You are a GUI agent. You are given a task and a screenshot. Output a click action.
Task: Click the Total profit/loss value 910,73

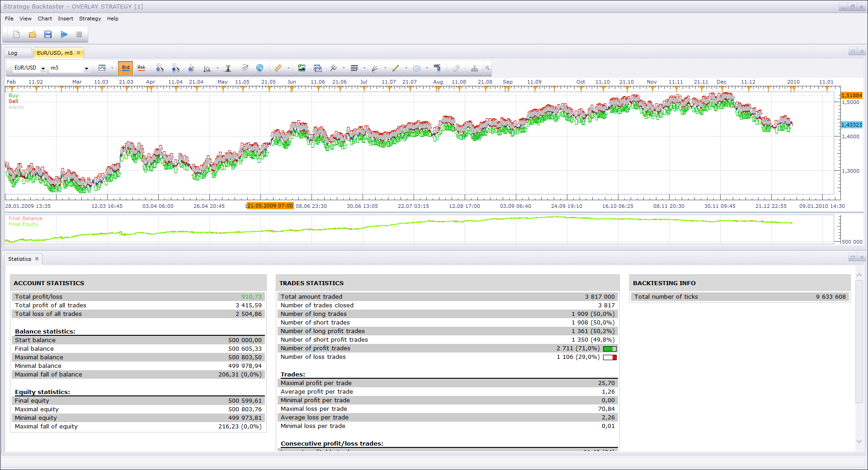(x=251, y=297)
